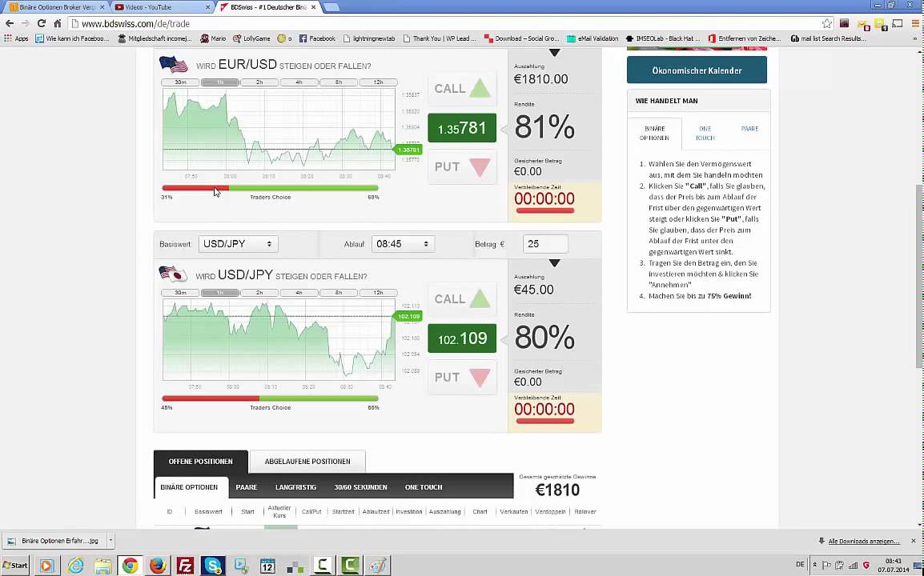
Task: Select 12h timeframe on USD/JPY chart
Action: pyautogui.click(x=378, y=293)
